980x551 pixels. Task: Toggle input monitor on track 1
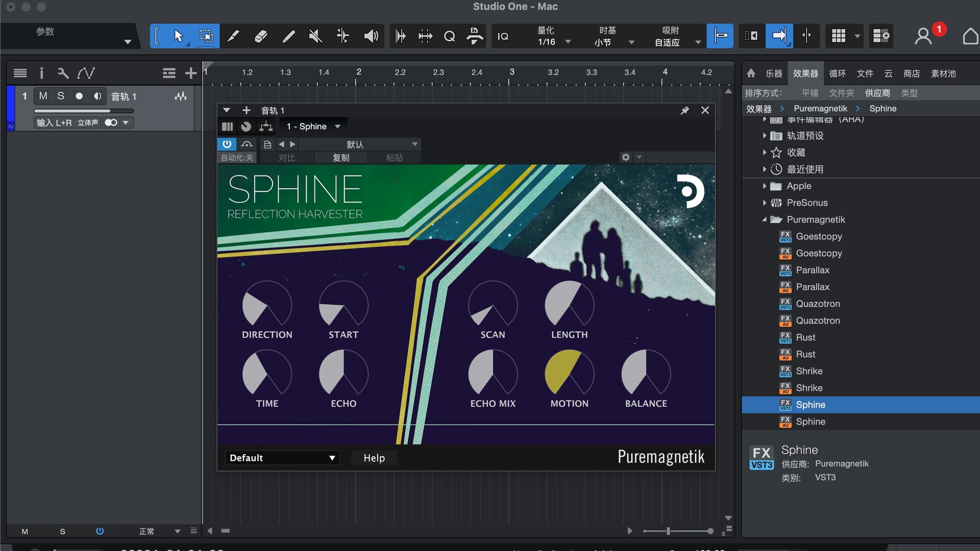97,96
